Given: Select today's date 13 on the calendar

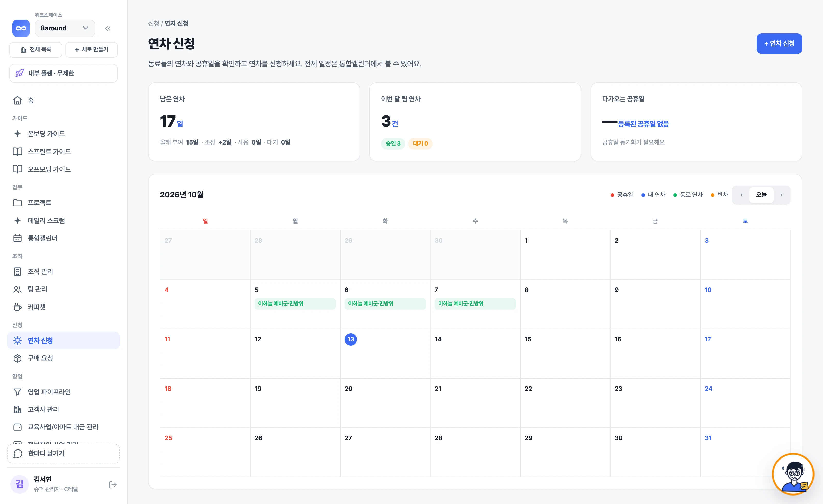Looking at the screenshot, I should click(351, 339).
